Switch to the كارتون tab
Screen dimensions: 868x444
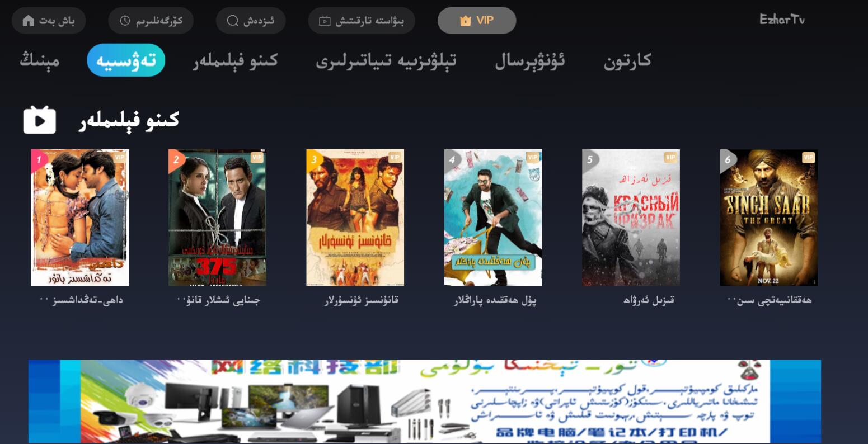[627, 60]
